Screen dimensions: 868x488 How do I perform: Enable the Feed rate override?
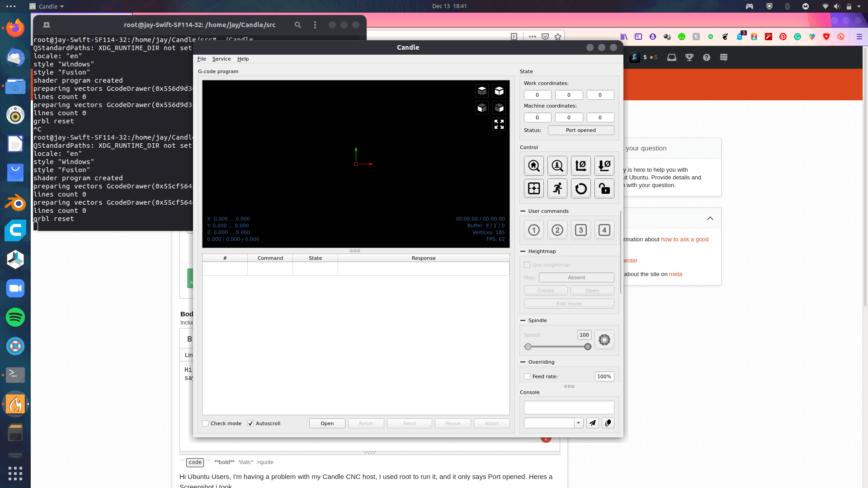click(527, 376)
